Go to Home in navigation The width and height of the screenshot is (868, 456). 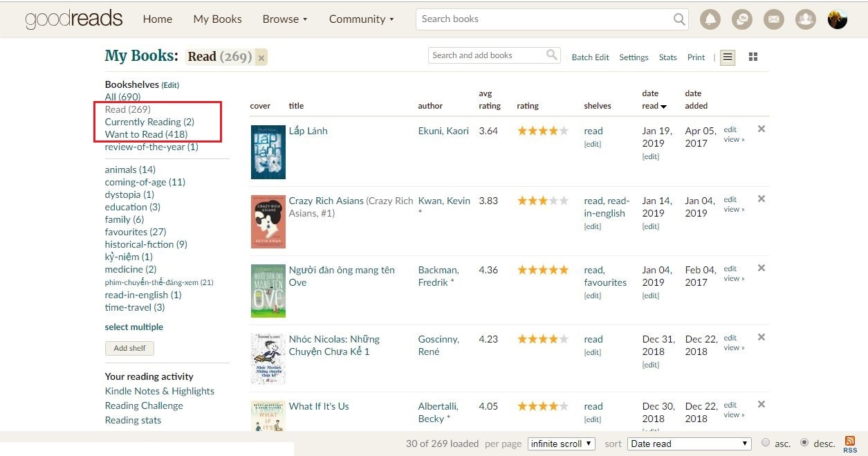click(x=158, y=19)
